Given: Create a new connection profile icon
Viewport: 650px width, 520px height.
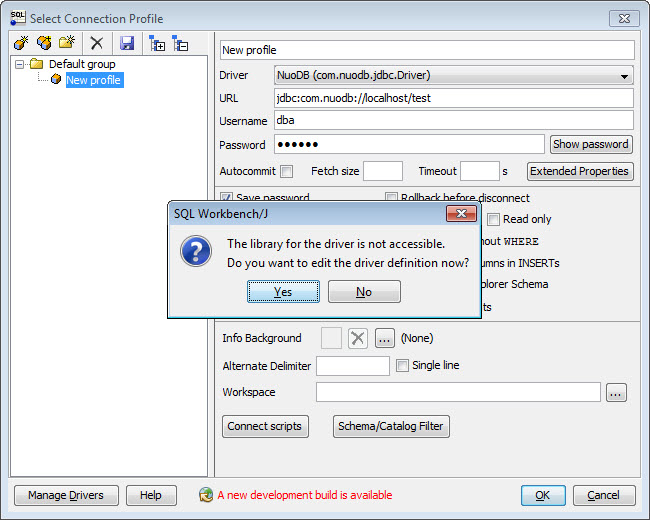Looking at the screenshot, I should click(21, 43).
